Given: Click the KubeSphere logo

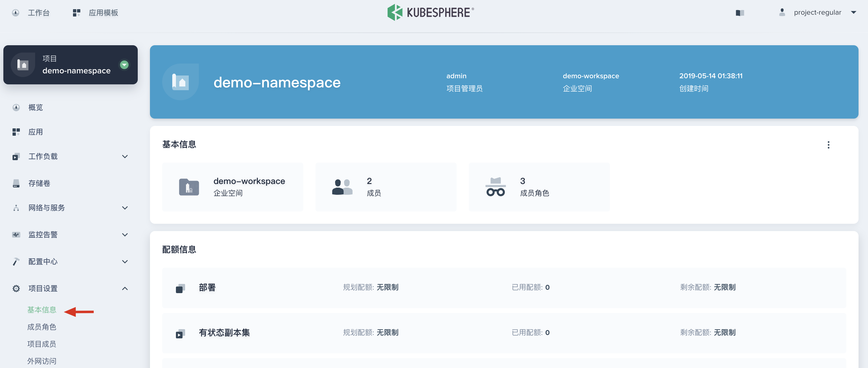Looking at the screenshot, I should (x=430, y=13).
